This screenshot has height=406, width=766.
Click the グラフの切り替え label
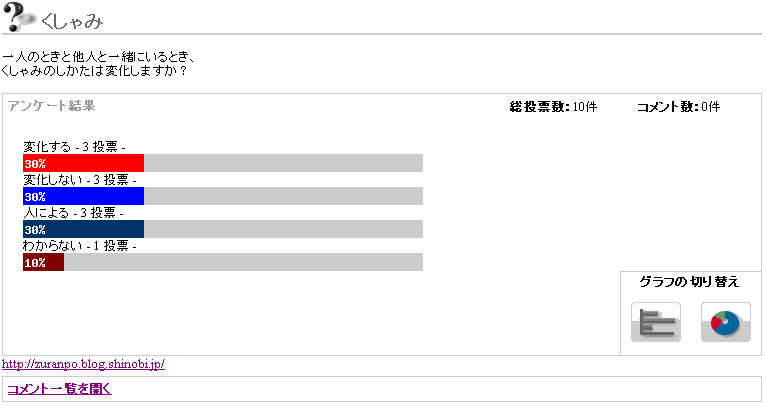tap(689, 282)
